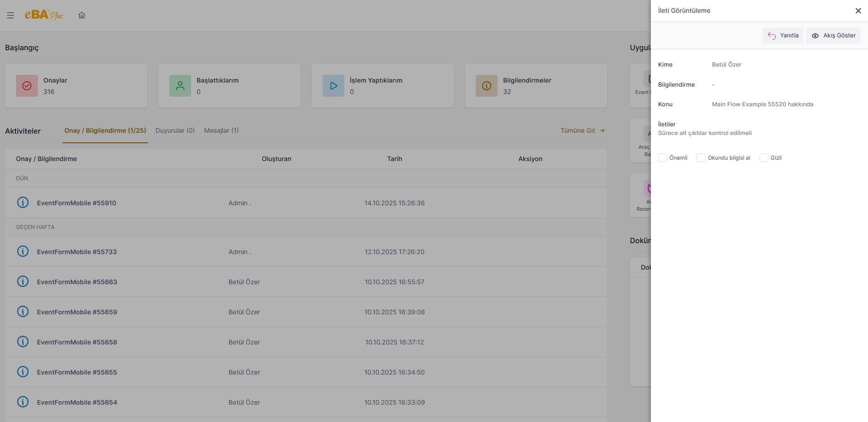Select the Onay / Bilgilendirme tab

(x=105, y=130)
